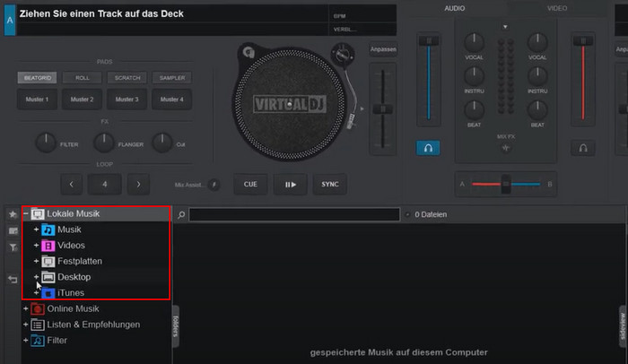Image resolution: width=628 pixels, height=364 pixels.
Task: Click the FILTER effect knob
Action: click(x=46, y=143)
